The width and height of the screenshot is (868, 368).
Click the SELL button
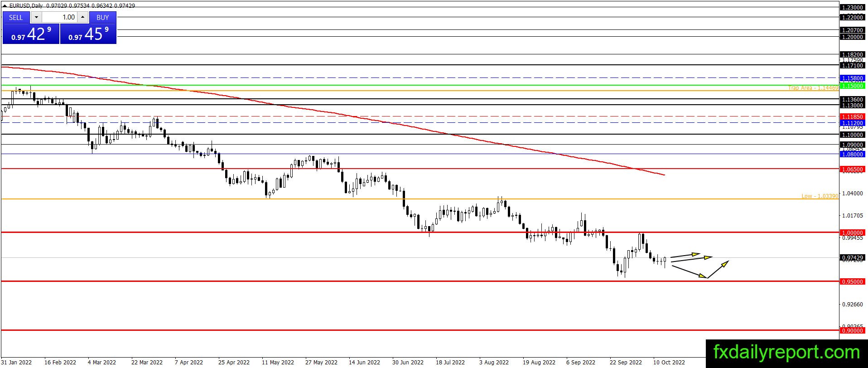[16, 17]
